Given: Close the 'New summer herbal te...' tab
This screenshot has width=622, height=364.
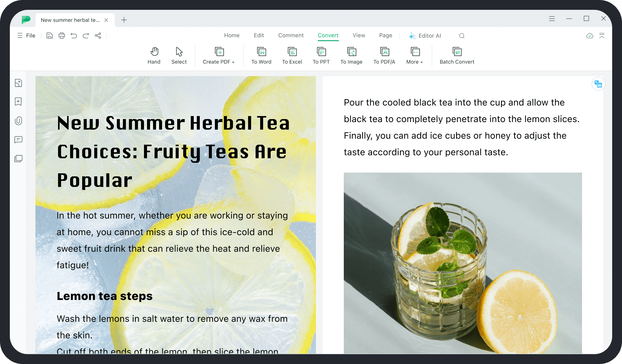Looking at the screenshot, I should point(106,20).
